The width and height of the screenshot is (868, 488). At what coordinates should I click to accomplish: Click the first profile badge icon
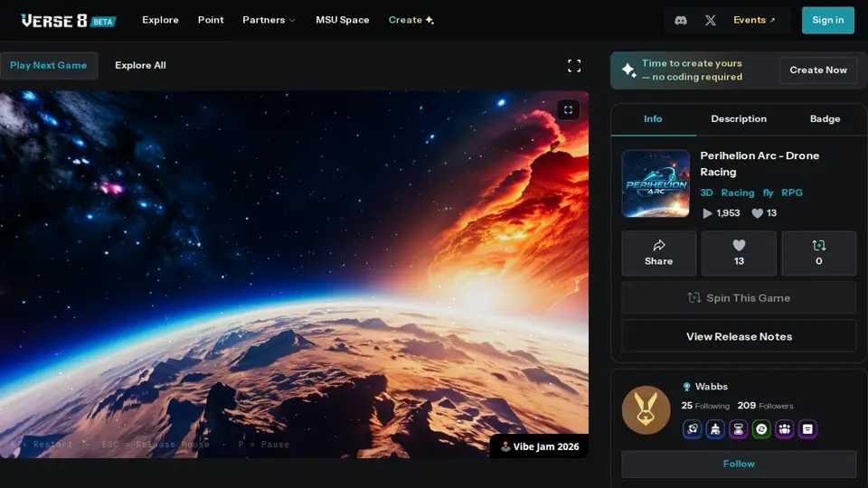692,428
